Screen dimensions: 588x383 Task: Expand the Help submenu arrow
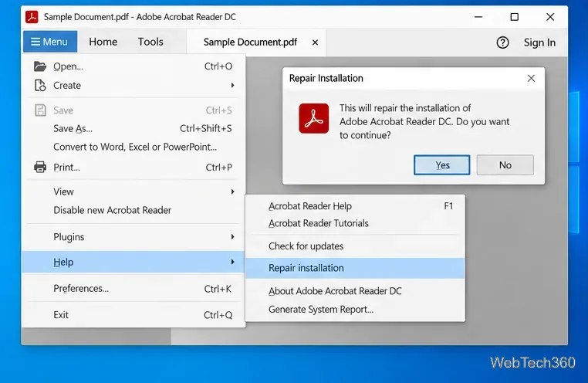tap(232, 262)
